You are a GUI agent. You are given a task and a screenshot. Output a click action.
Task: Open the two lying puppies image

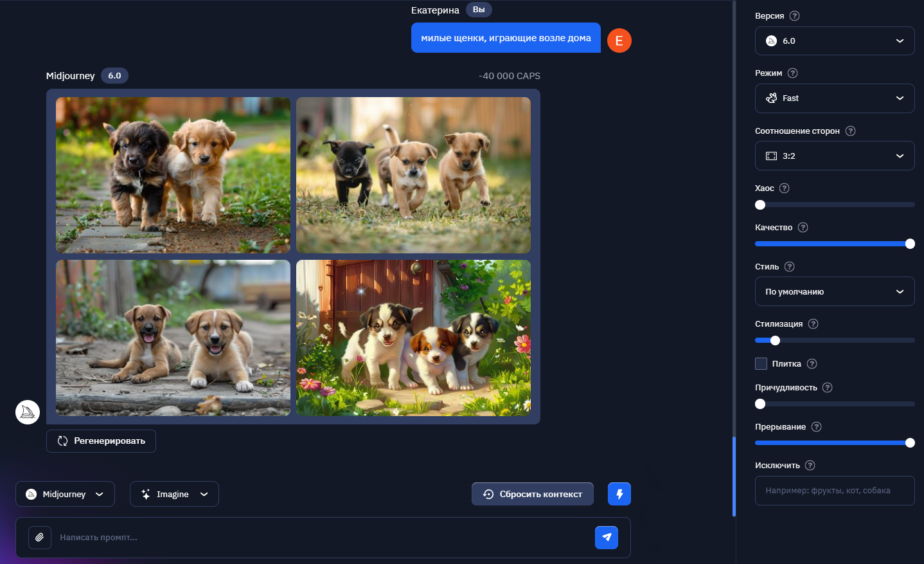click(x=173, y=338)
